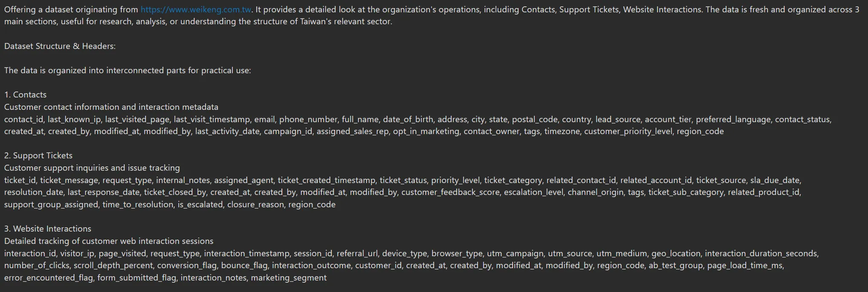This screenshot has width=868, height=292.
Task: Click the opt_in_marketing field name
Action: pos(426,131)
